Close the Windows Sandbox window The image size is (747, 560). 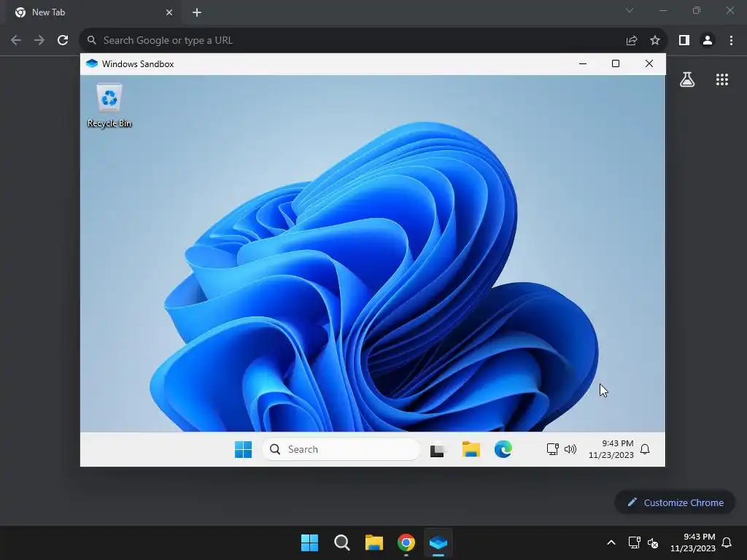tap(649, 64)
